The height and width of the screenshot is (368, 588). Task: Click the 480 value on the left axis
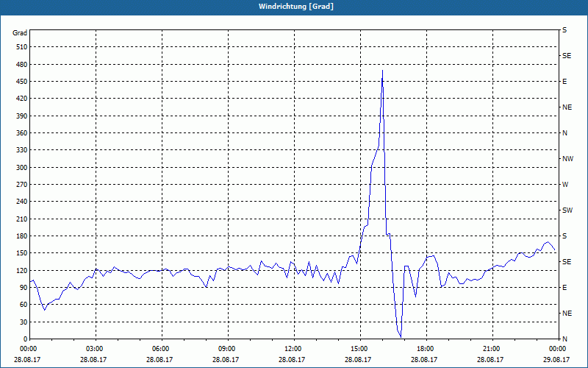(22, 64)
